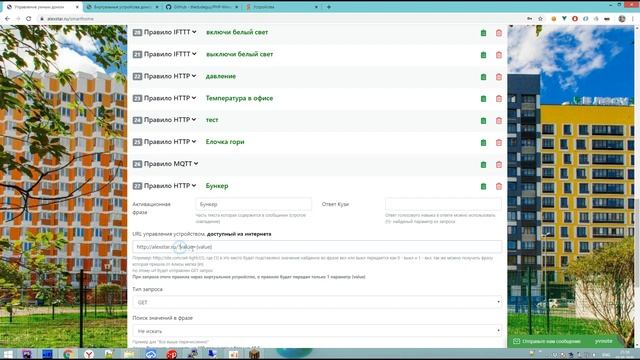
Task: Expand the rule 'включи белый свет'
Action: click(x=237, y=32)
